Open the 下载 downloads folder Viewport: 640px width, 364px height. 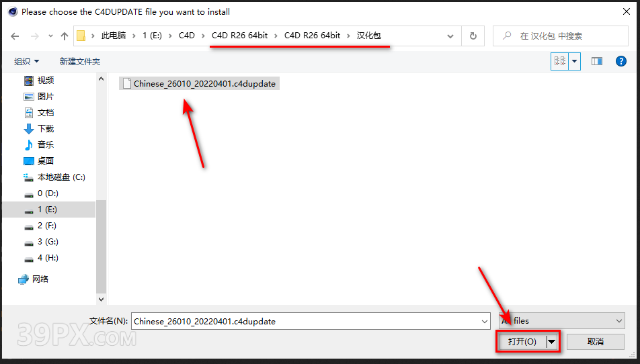(45, 128)
